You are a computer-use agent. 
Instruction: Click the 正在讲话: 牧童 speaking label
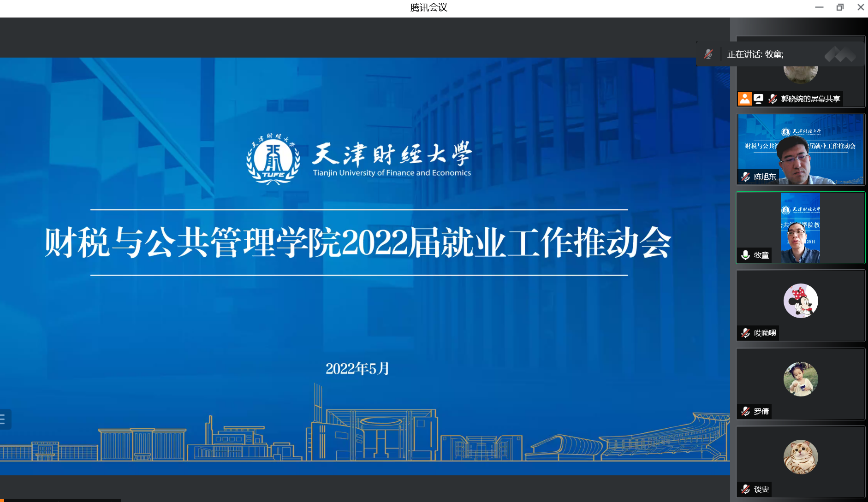point(755,54)
